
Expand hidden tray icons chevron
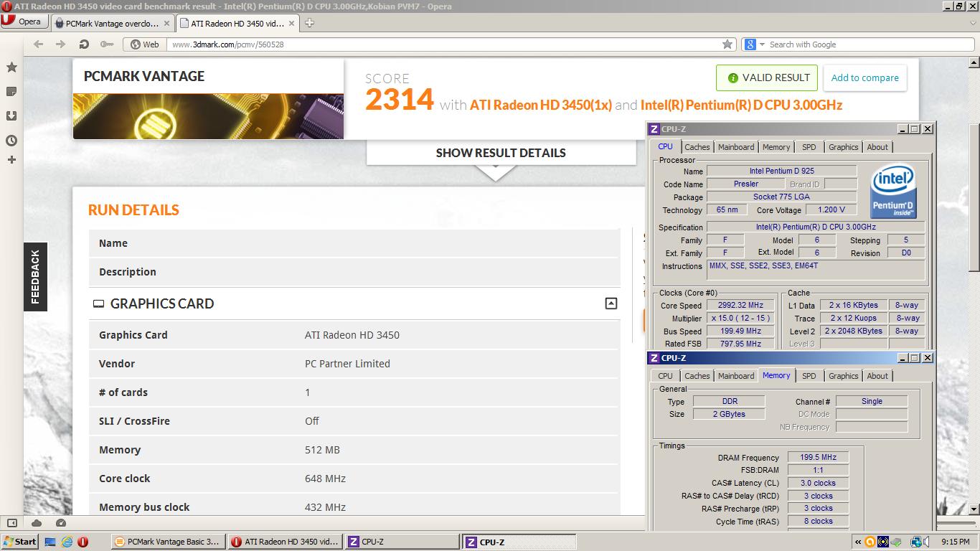click(x=858, y=542)
